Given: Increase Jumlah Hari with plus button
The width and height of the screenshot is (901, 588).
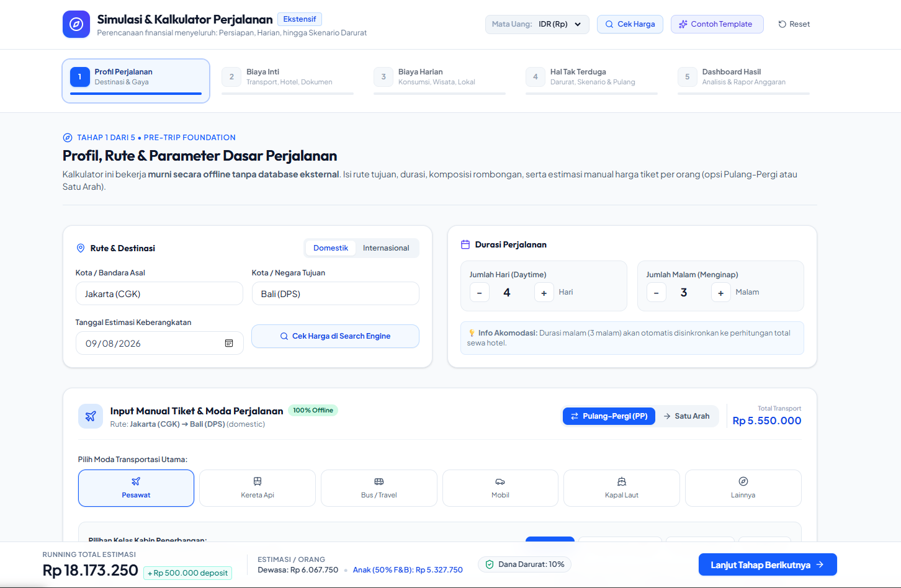Looking at the screenshot, I should tap(544, 293).
